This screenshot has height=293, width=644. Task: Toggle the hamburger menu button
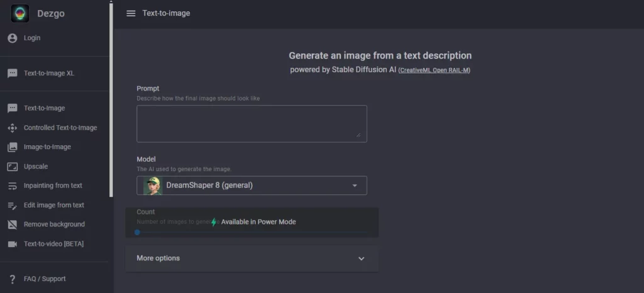point(131,14)
